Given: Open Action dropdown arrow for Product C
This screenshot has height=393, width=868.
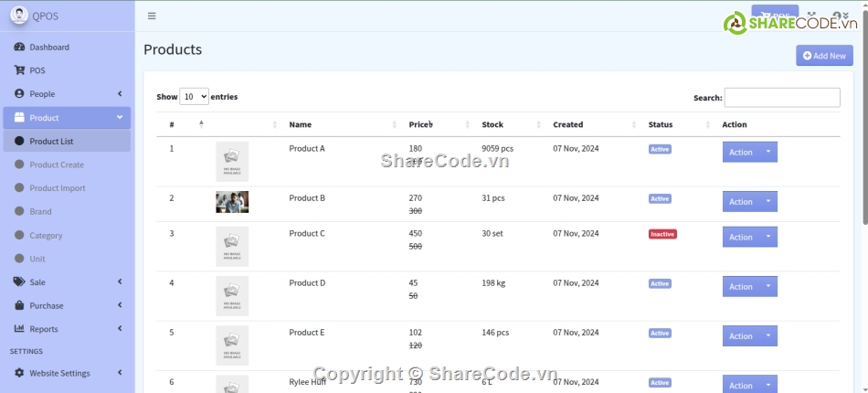Looking at the screenshot, I should pos(768,237).
